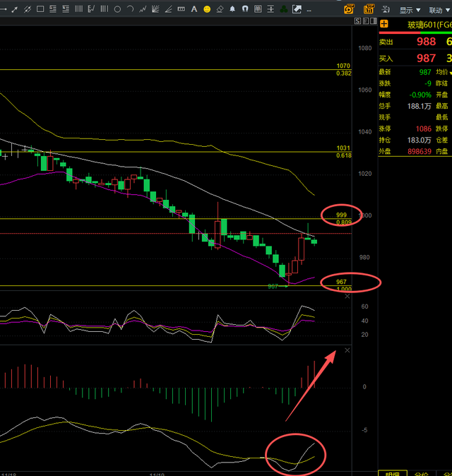Select the arc drawing tool
Viewport: 452px width, 476px height.
130,9
